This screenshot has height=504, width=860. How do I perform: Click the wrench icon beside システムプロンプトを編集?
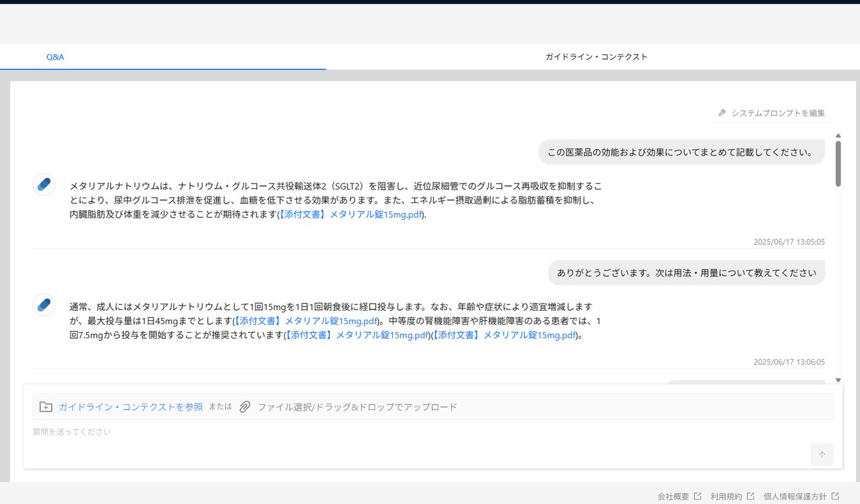coord(722,113)
